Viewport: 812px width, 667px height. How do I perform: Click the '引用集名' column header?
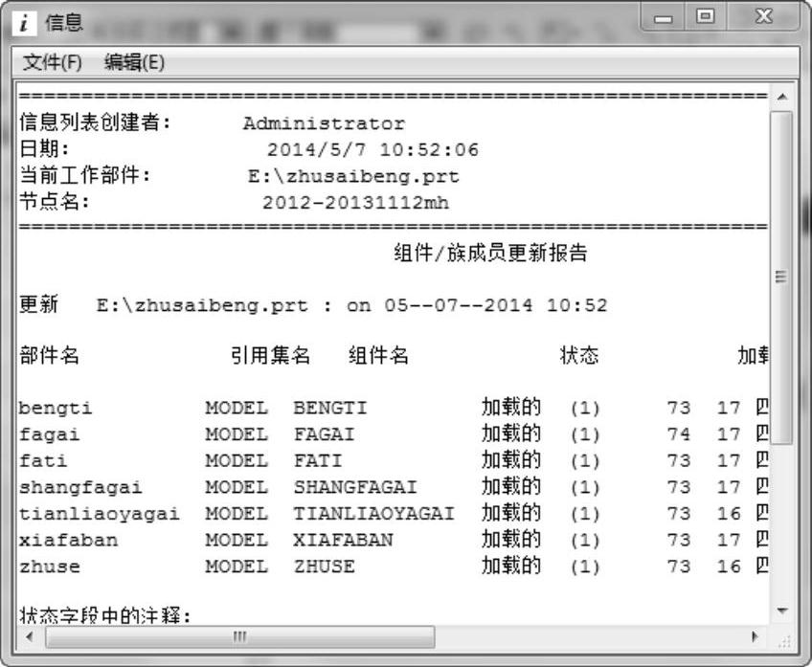pos(270,355)
